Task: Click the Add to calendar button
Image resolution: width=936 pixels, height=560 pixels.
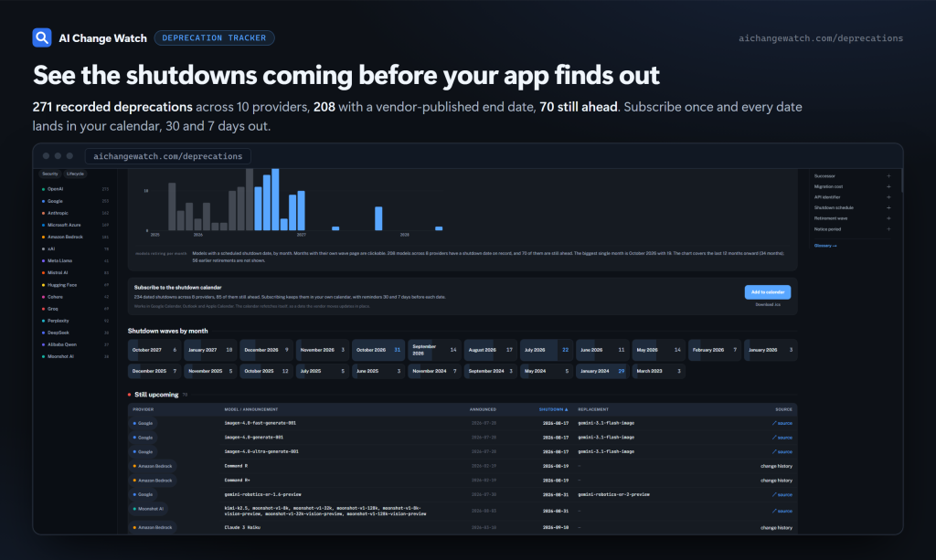Action: (768, 292)
